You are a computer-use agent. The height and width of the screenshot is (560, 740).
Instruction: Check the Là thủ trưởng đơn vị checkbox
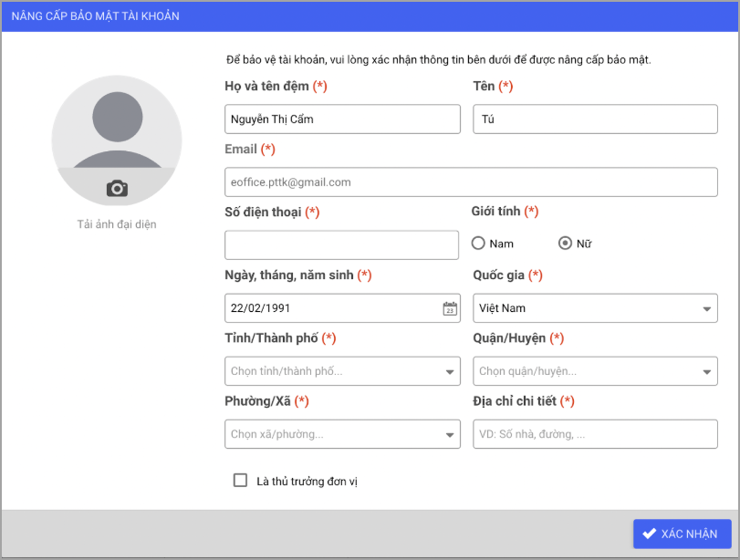click(x=241, y=481)
